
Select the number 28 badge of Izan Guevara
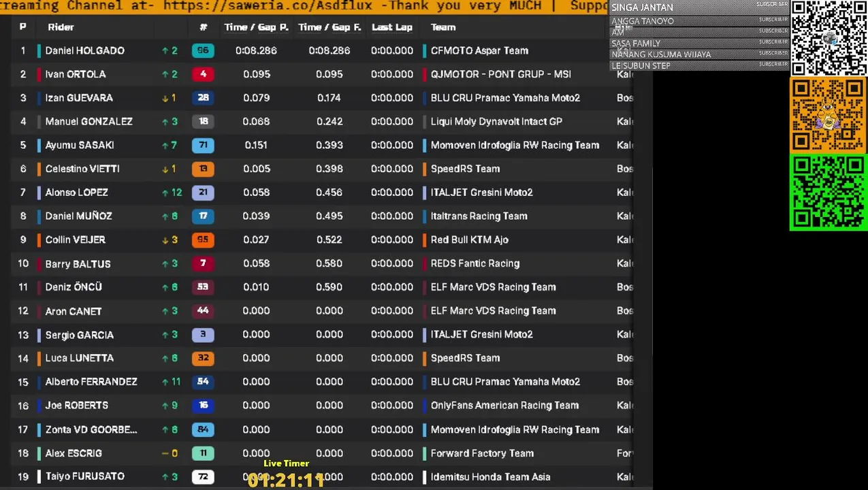[x=203, y=98]
